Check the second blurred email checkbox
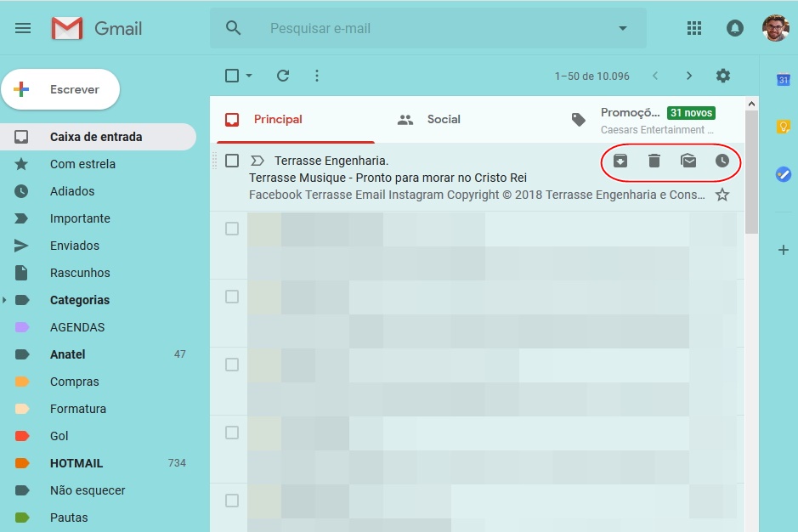This screenshot has width=798, height=532. coord(232,297)
